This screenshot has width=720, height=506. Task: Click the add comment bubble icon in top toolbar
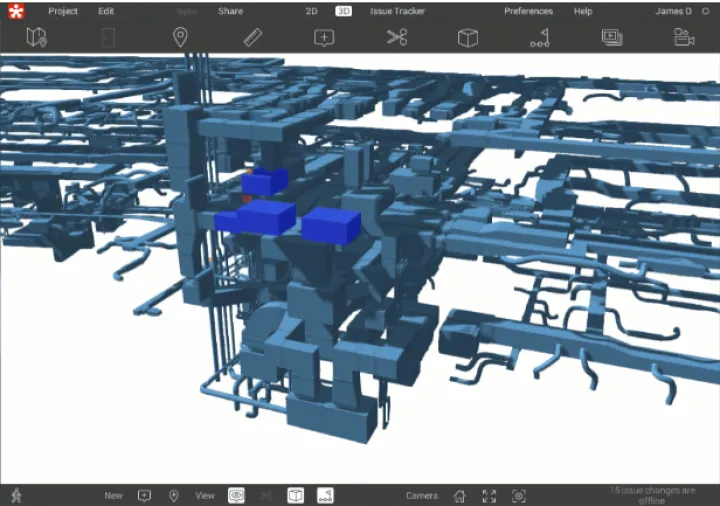(324, 38)
